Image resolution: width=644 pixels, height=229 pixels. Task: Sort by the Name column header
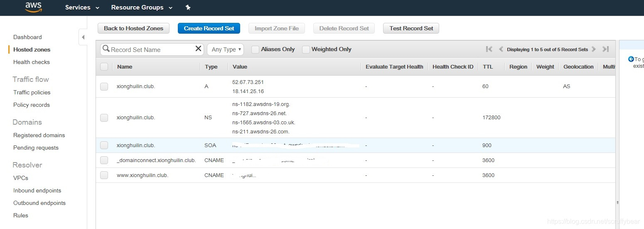pyautogui.click(x=125, y=66)
